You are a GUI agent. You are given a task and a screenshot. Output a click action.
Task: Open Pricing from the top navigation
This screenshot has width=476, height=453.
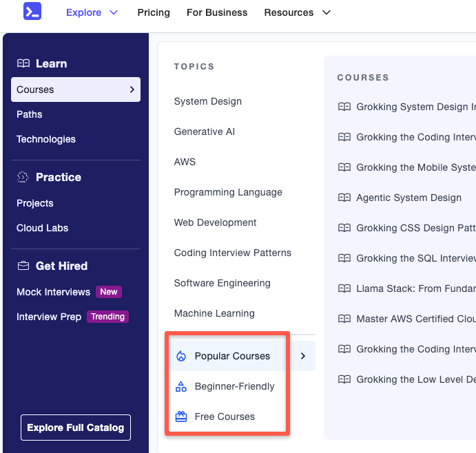coord(154,12)
